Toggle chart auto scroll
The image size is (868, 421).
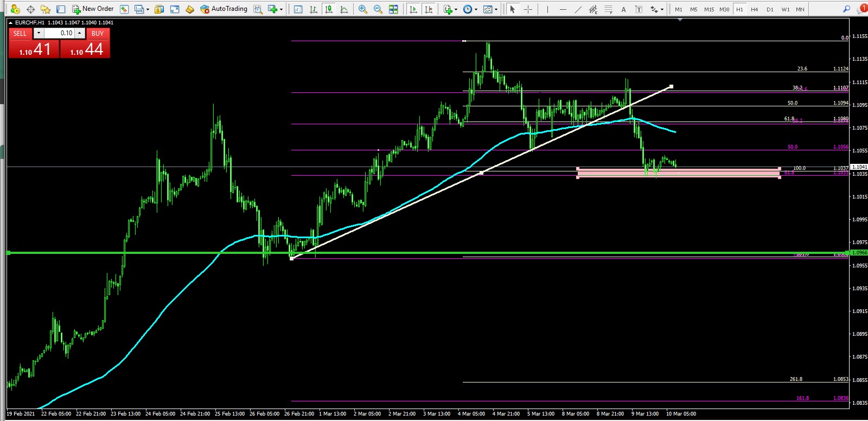(413, 9)
